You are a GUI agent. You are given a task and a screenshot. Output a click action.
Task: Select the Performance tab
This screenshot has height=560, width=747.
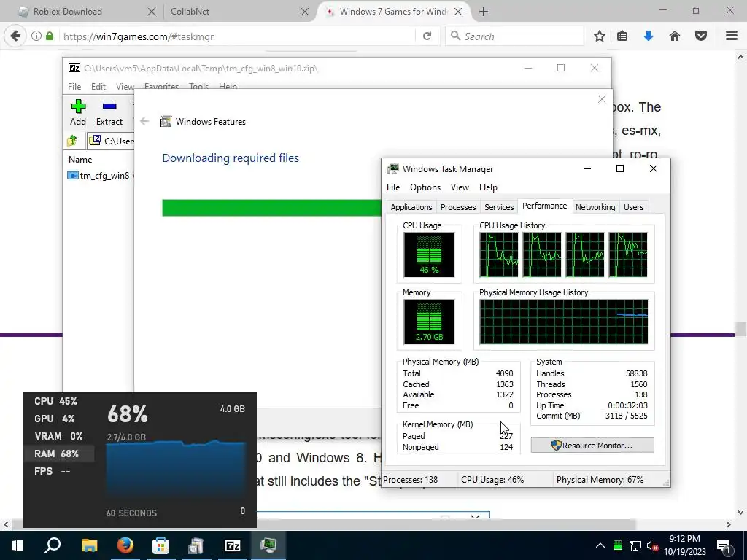544,206
